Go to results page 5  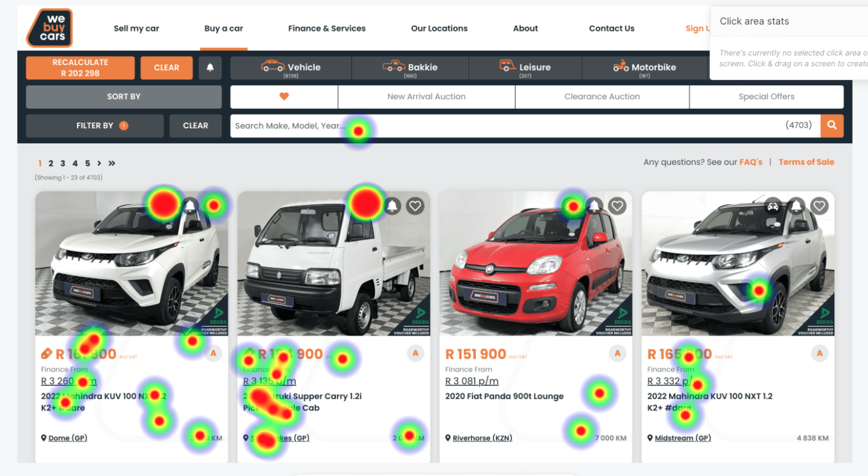[88, 163]
